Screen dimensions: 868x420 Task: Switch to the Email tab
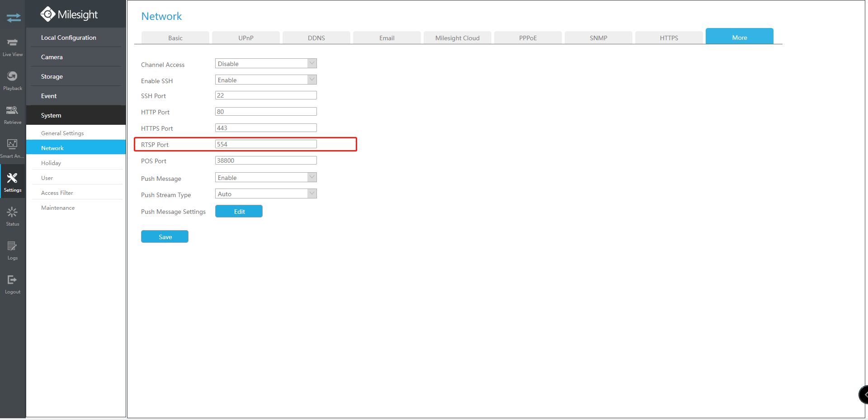tap(387, 38)
